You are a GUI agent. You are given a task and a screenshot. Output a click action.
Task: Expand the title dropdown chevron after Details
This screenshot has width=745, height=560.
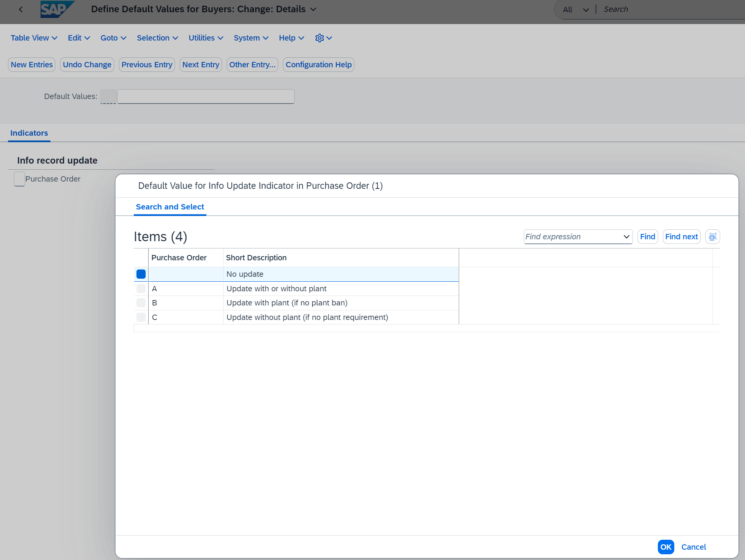pyautogui.click(x=313, y=9)
